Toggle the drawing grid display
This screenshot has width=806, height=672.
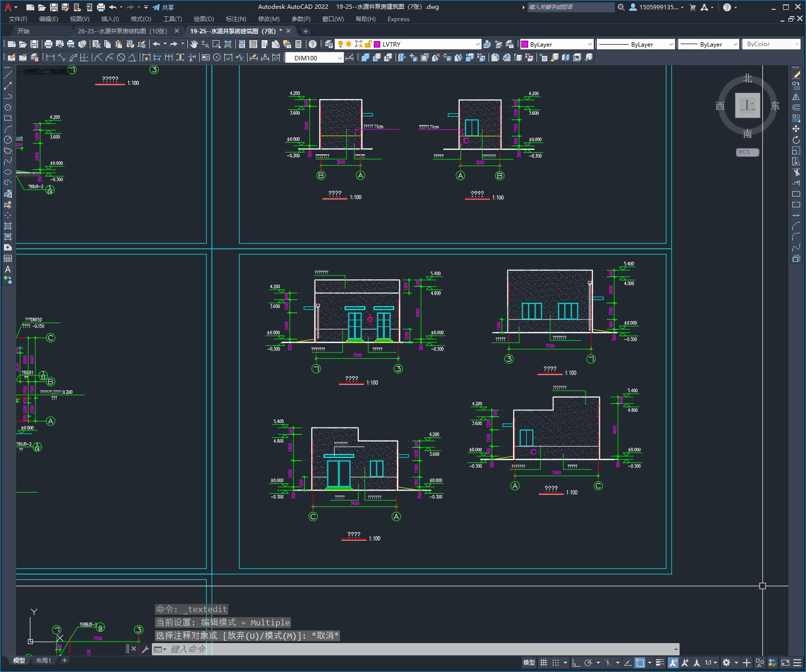(x=543, y=663)
